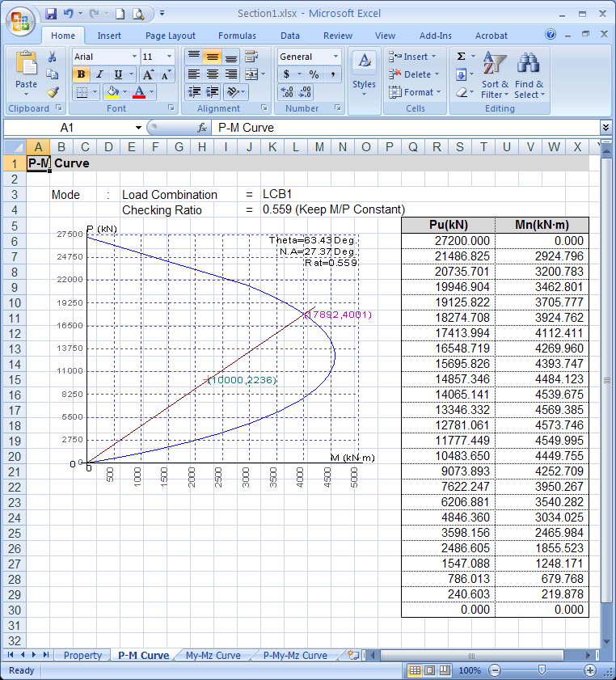The height and width of the screenshot is (680, 616).
Task: Open Find & Select binoculars
Action: pos(529,77)
